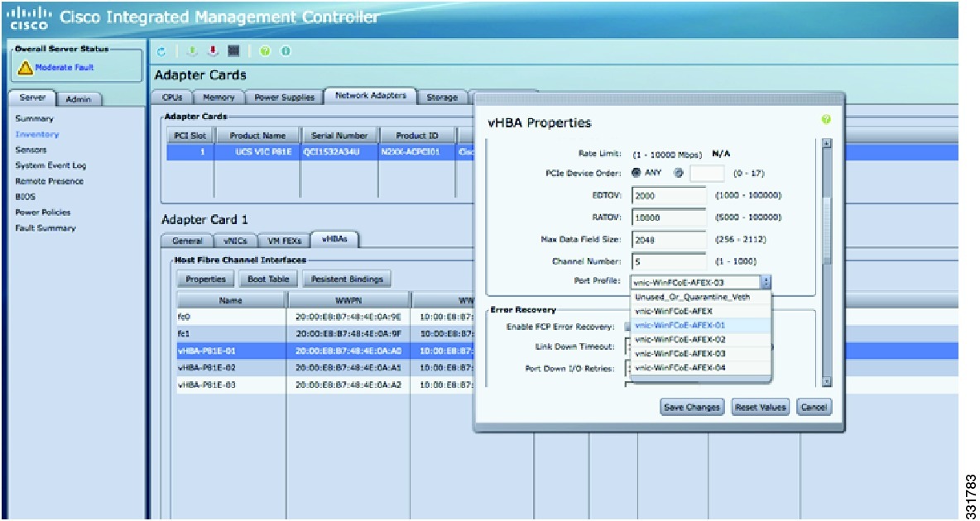Screen dimensions: 980x521
Task: Click the PCIe Device Order number field
Action: [707, 173]
